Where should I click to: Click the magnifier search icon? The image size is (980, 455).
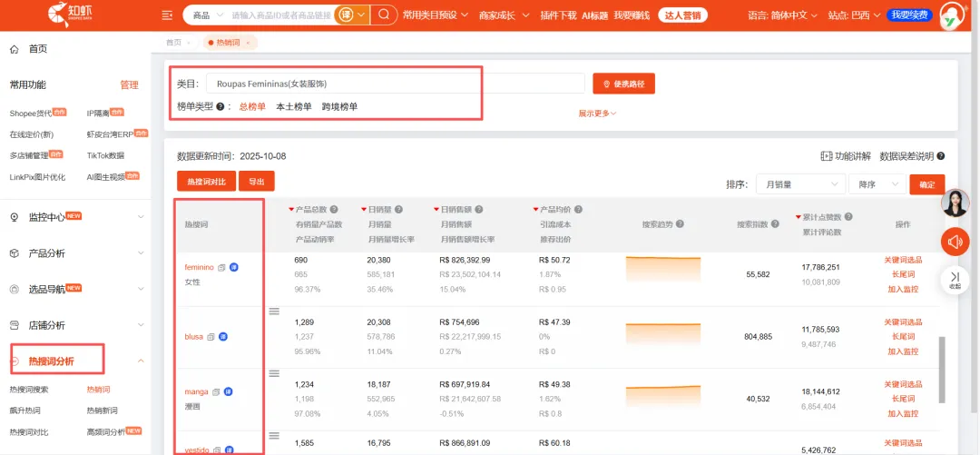point(384,15)
